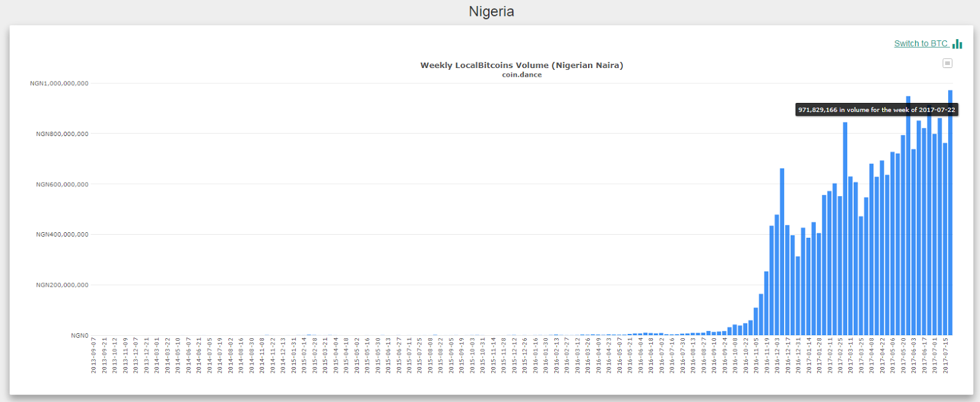Click the 2017-06-17 x-axis date label
This screenshot has height=402, width=980.
coord(924,355)
